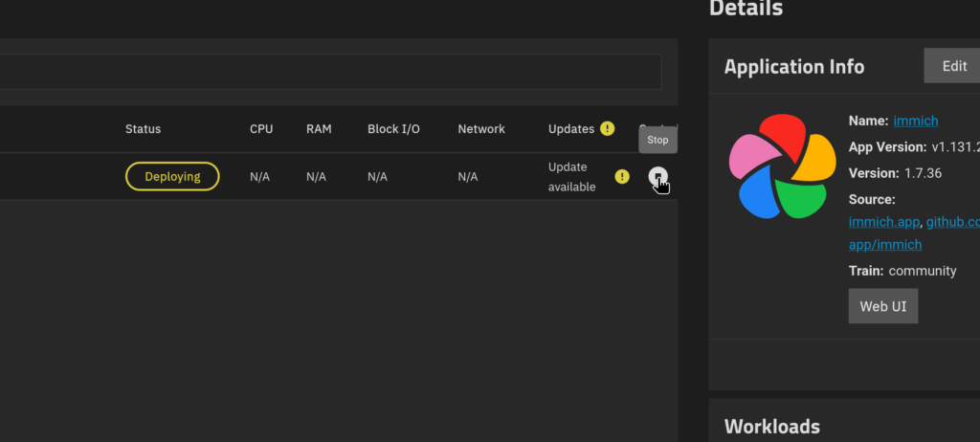Launch the Web UI button

click(883, 306)
